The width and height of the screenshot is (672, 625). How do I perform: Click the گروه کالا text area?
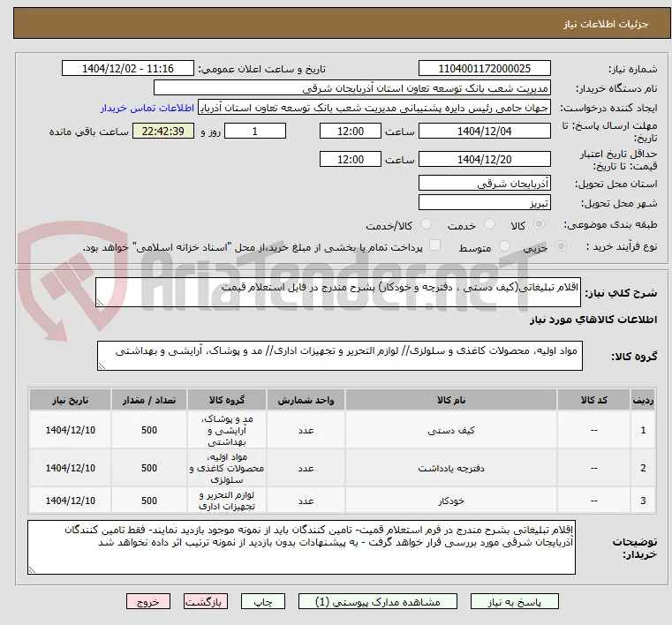click(339, 356)
